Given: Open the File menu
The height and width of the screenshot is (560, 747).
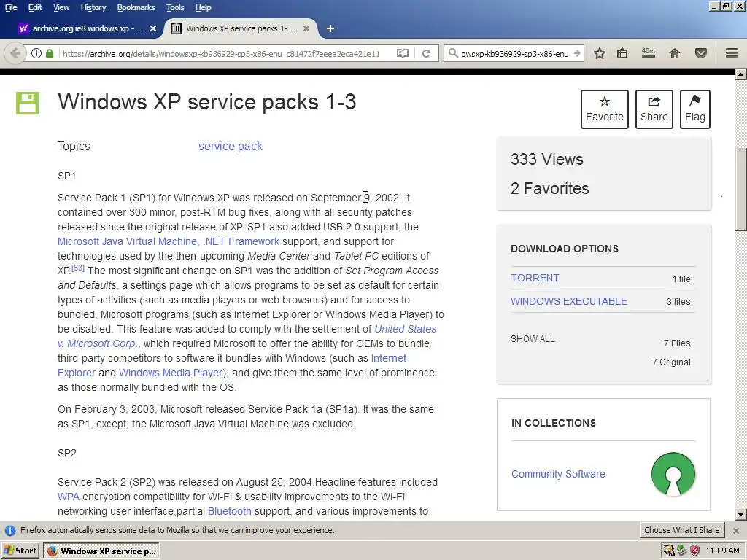Looking at the screenshot, I should 11,7.
